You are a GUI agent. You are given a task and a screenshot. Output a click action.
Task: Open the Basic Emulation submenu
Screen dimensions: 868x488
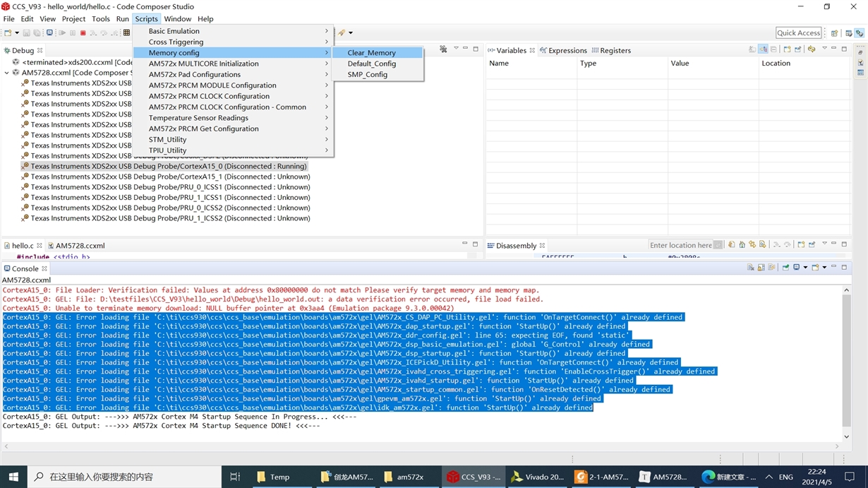tap(233, 31)
